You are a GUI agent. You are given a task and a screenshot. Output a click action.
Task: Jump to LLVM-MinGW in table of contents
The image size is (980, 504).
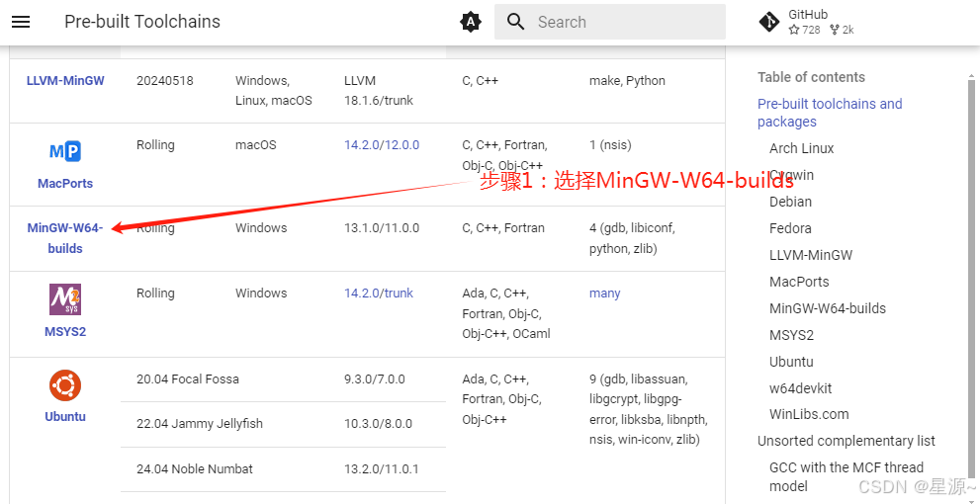(811, 255)
